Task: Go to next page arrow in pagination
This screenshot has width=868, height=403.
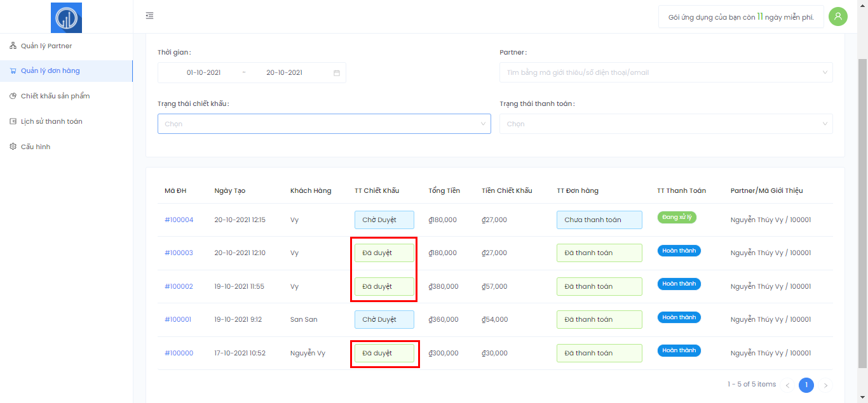Action: pyautogui.click(x=825, y=385)
